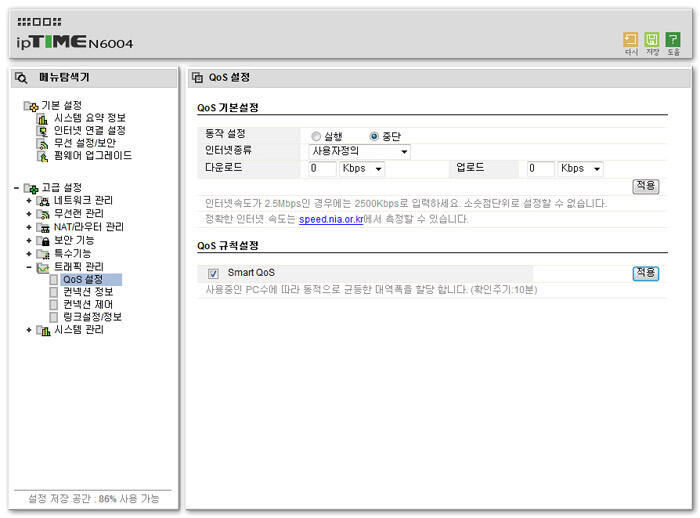Open 시스템 요약 정보 menu item
This screenshot has width=700, height=518.
(90, 118)
